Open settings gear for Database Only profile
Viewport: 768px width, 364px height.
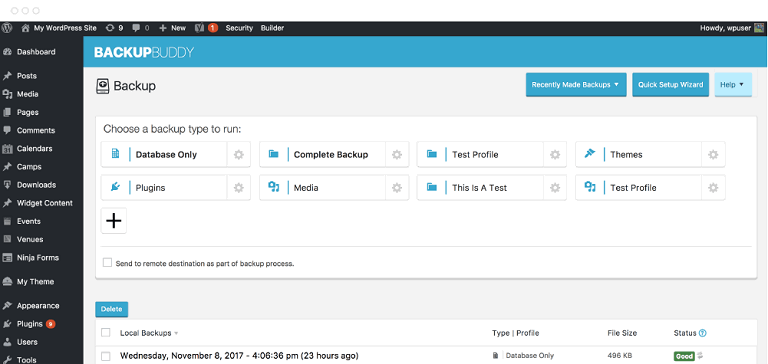[239, 155]
